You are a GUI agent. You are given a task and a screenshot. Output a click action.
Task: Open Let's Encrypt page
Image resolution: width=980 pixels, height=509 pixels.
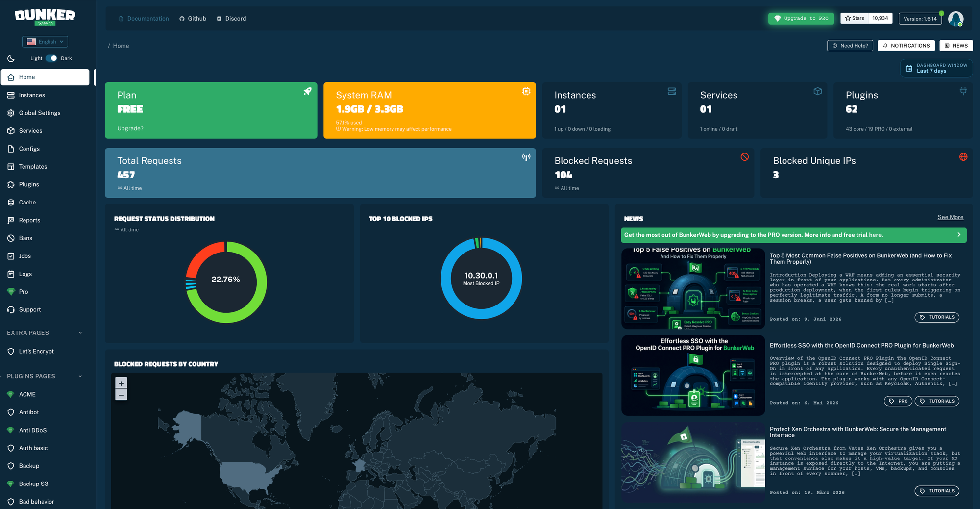coord(45,351)
